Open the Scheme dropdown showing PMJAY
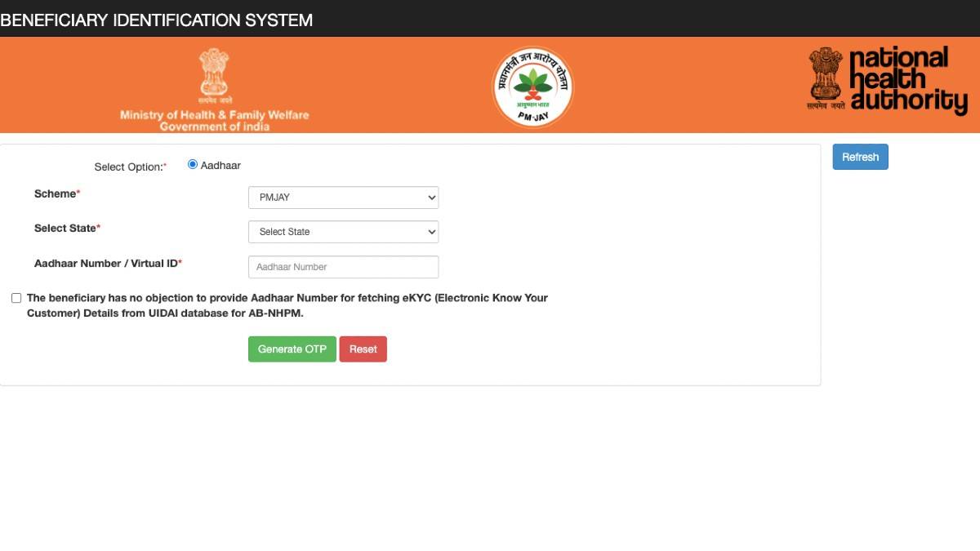This screenshot has height=551, width=980. (343, 198)
